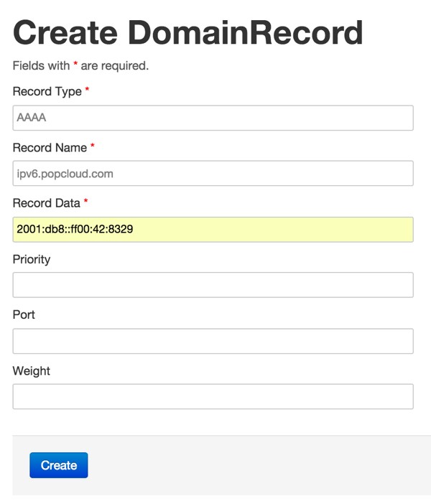Click the Port label text
Screen dimensions: 431x504
24,314
